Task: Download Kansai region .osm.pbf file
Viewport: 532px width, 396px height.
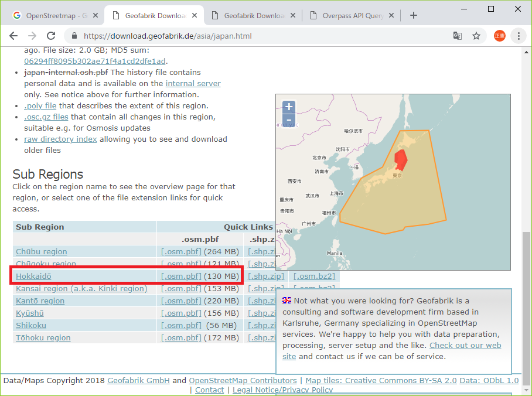Action: [x=181, y=288]
